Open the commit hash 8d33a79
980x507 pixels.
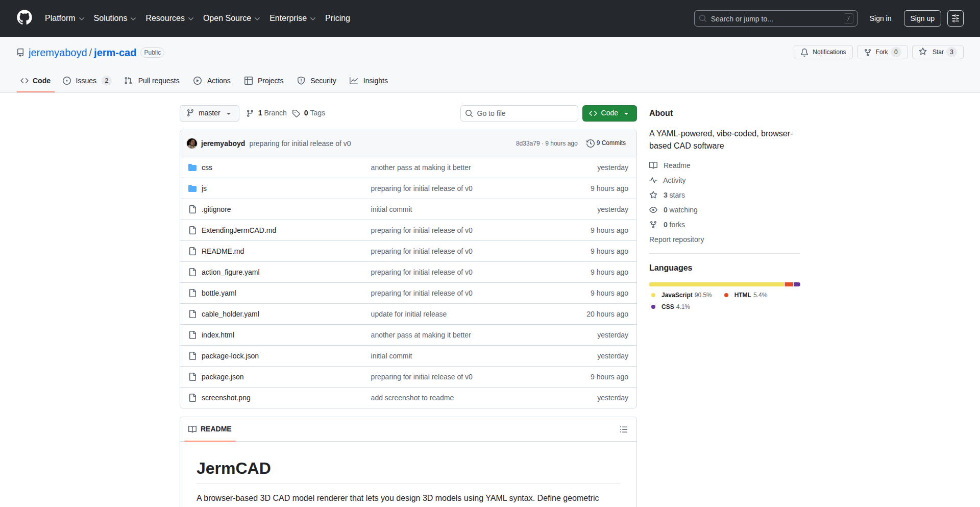tap(528, 143)
